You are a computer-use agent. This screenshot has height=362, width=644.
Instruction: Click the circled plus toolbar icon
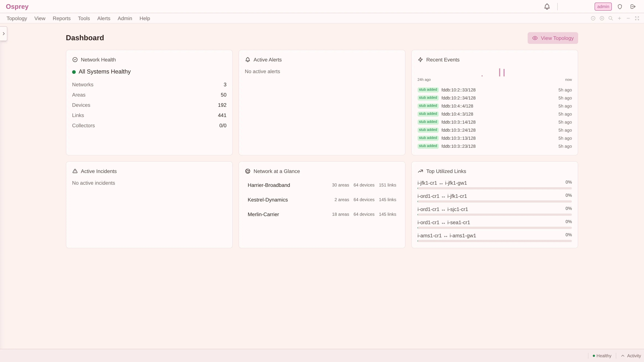coord(602,18)
